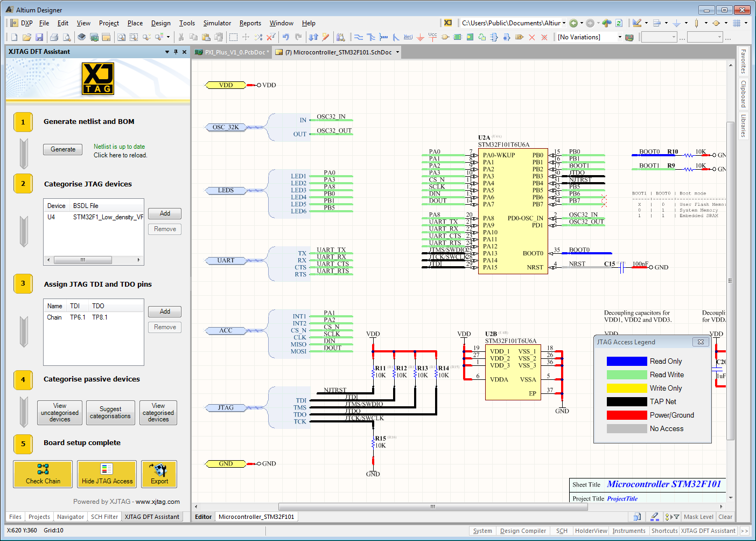756x541 pixels.
Task: Save the active document
Action: pyautogui.click(x=39, y=37)
